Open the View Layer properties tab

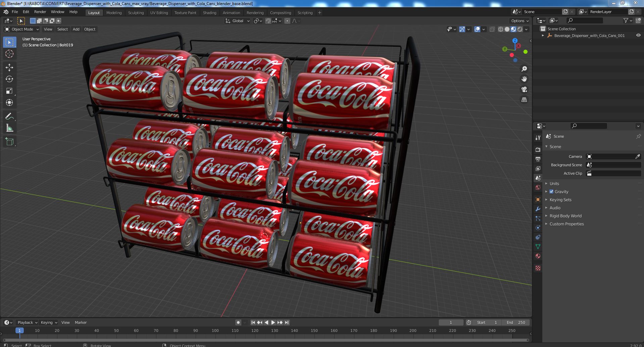point(538,168)
